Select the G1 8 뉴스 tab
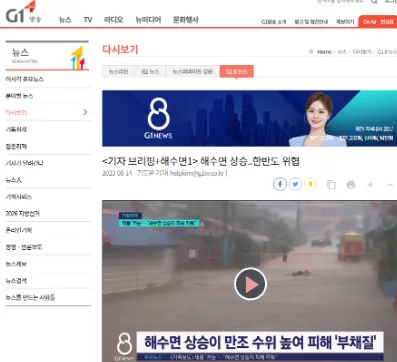This screenshot has width=397, height=362. tap(237, 71)
